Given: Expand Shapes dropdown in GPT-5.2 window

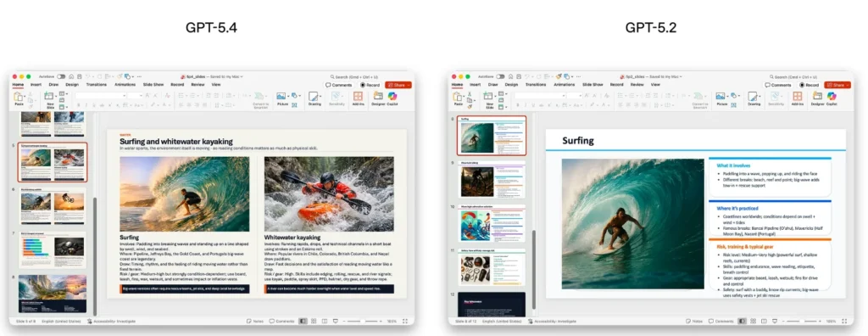Looking at the screenshot, I should [x=739, y=95].
